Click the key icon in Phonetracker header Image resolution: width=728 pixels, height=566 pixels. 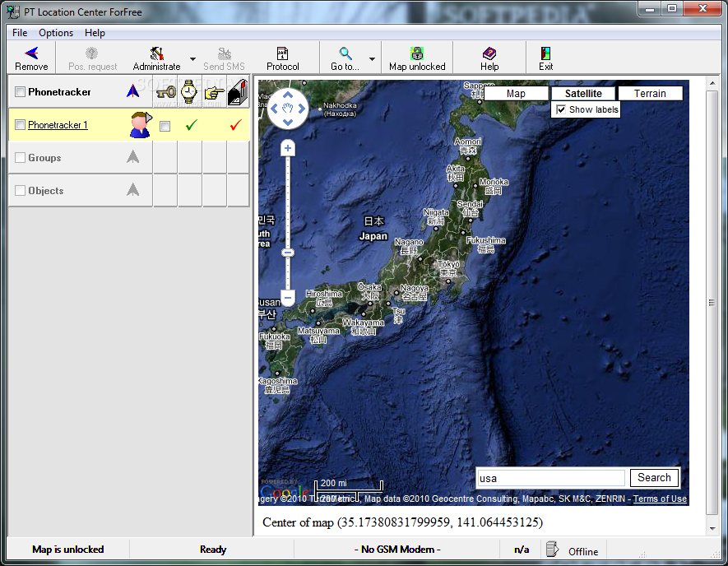click(165, 91)
